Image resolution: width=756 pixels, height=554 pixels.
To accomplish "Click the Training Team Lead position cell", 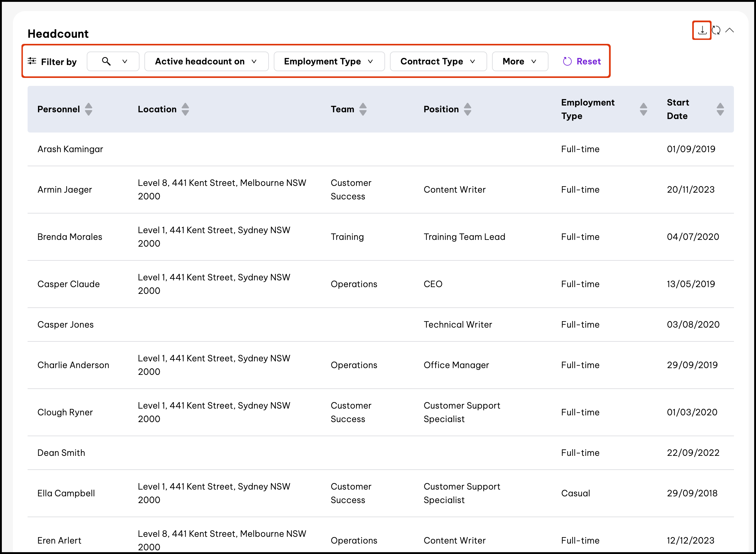I will tap(464, 237).
